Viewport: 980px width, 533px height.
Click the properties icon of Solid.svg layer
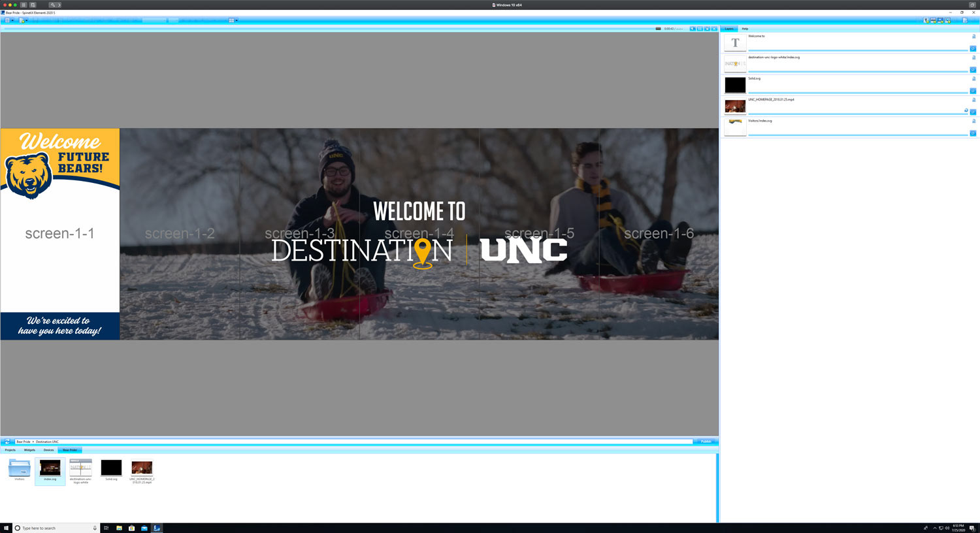(x=973, y=91)
